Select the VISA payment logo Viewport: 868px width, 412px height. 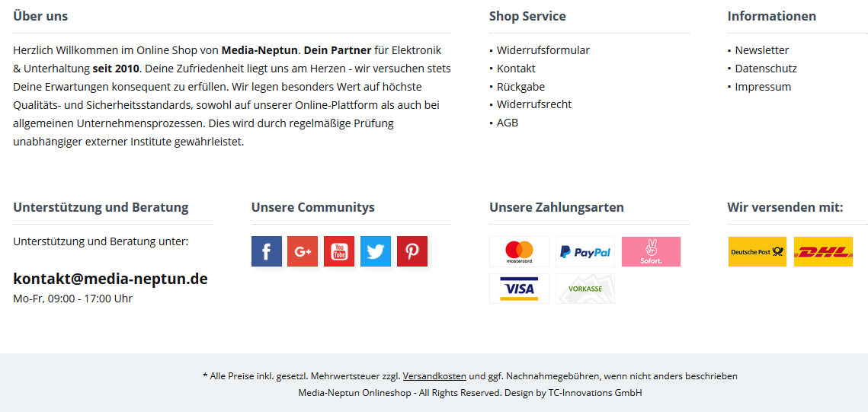[x=519, y=289]
